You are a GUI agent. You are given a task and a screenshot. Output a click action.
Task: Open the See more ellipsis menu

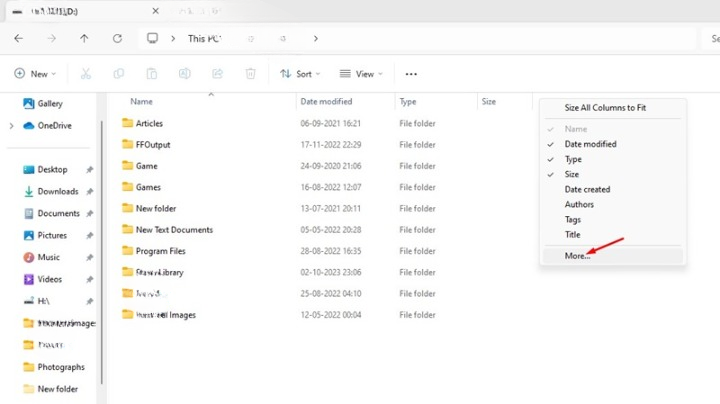pyautogui.click(x=411, y=74)
